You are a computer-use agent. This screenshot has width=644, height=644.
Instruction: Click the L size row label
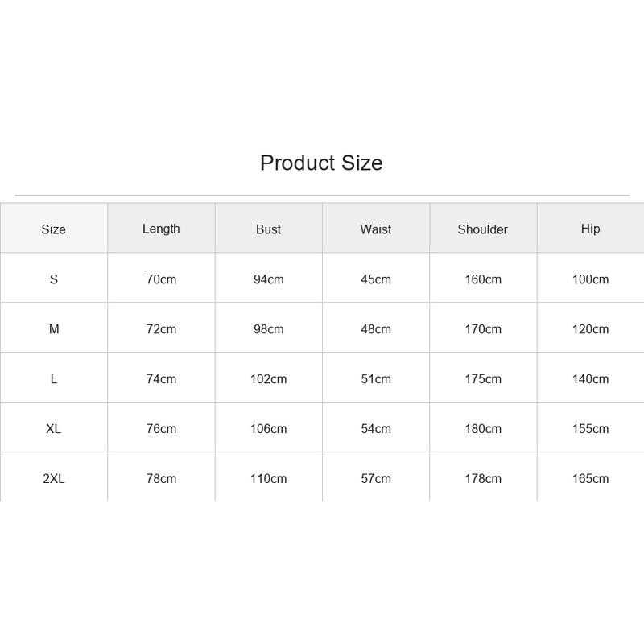[53, 378]
